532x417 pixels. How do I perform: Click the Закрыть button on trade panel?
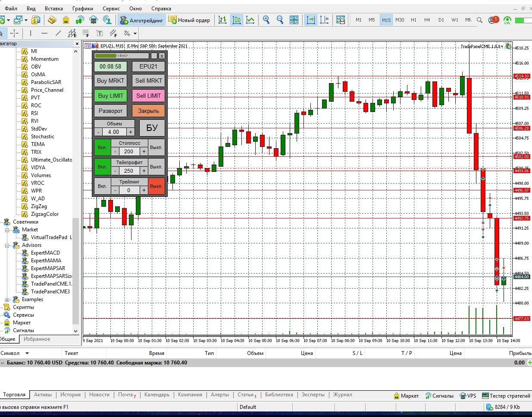tap(148, 111)
